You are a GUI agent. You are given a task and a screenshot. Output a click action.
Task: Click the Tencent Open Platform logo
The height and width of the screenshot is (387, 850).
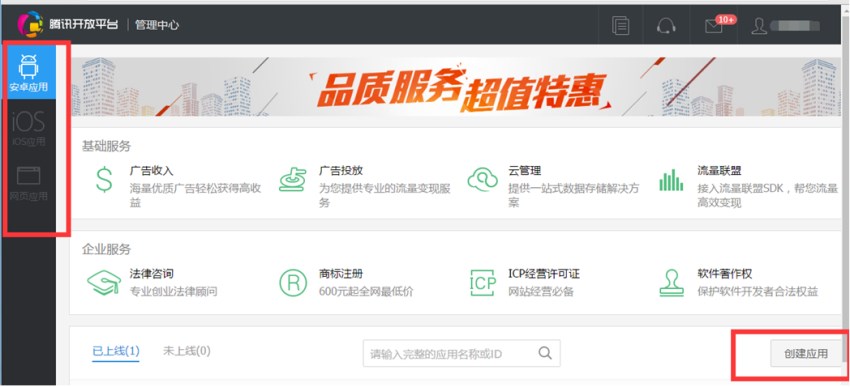coord(68,25)
